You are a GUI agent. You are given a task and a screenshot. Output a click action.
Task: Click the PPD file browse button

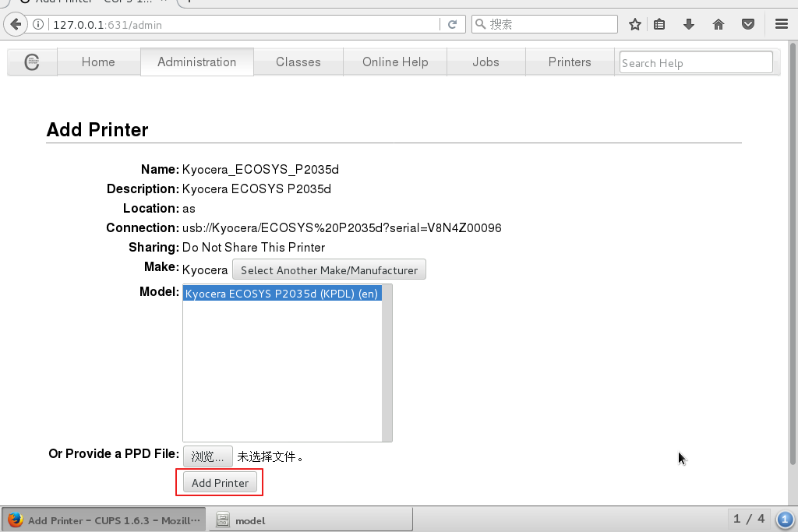click(207, 456)
